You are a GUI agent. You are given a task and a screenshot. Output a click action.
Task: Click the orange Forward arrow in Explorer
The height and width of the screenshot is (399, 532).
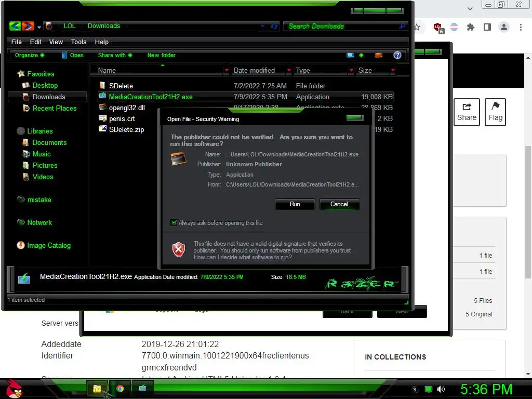[28, 26]
